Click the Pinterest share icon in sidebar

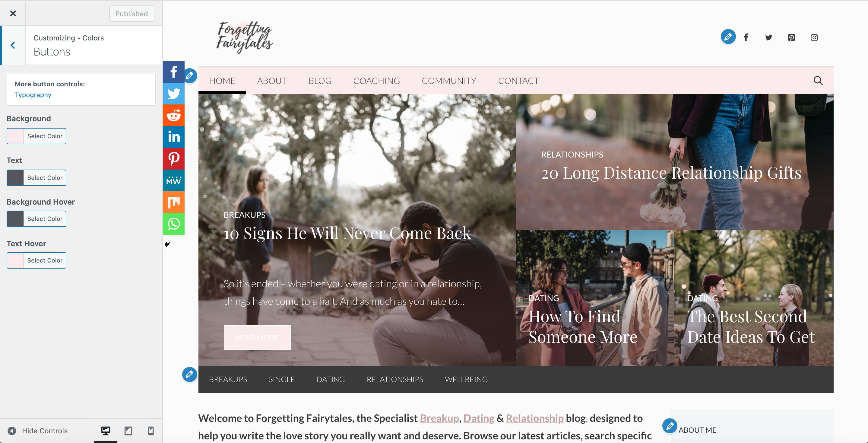tap(173, 159)
